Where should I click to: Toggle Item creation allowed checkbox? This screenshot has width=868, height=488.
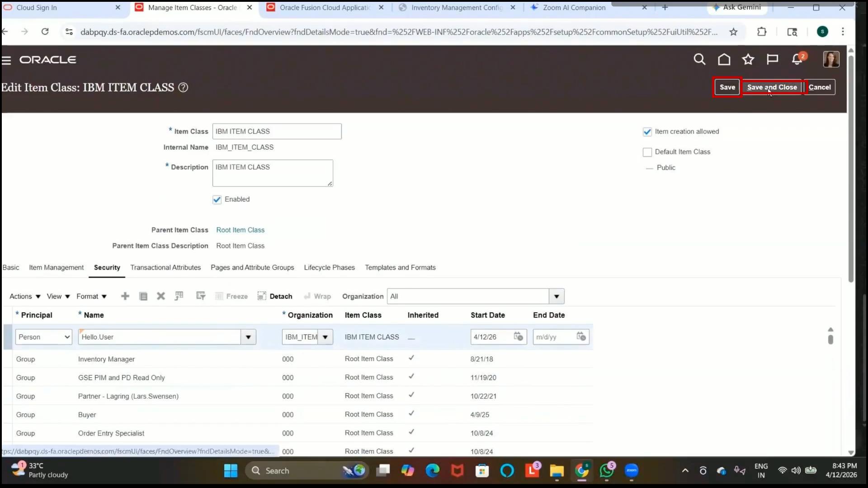click(x=647, y=132)
